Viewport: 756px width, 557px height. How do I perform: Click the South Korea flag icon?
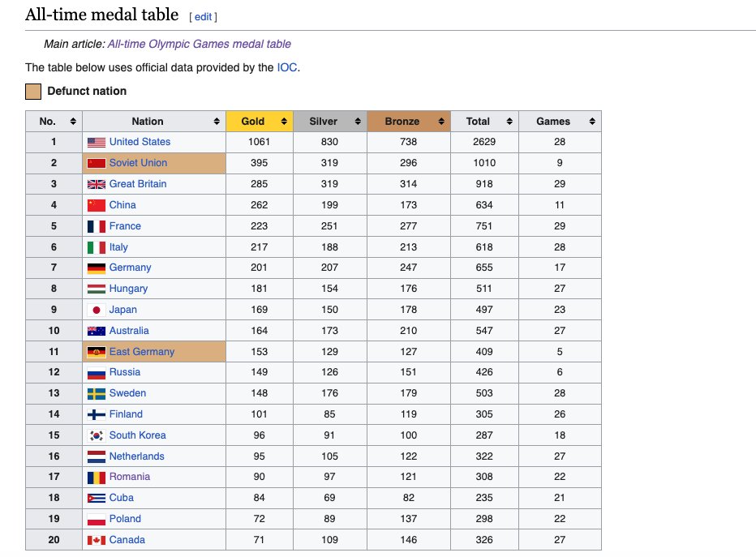pos(97,435)
